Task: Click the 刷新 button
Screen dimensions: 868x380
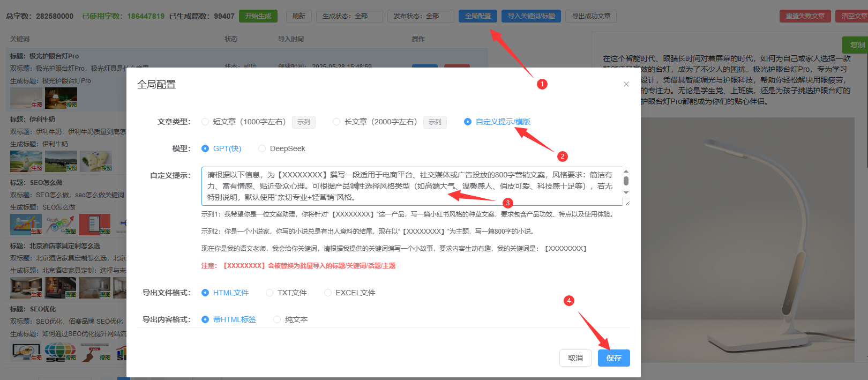Action: [299, 16]
